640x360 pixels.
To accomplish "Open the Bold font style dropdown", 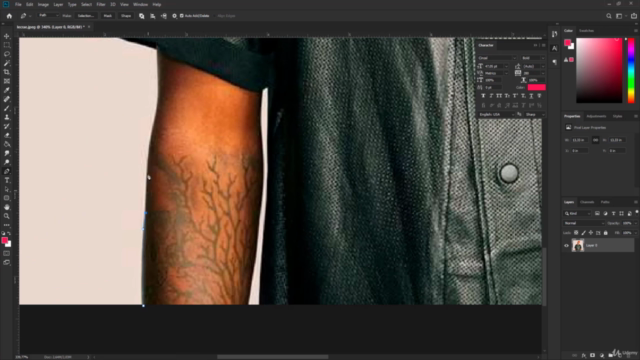I will click(x=533, y=58).
